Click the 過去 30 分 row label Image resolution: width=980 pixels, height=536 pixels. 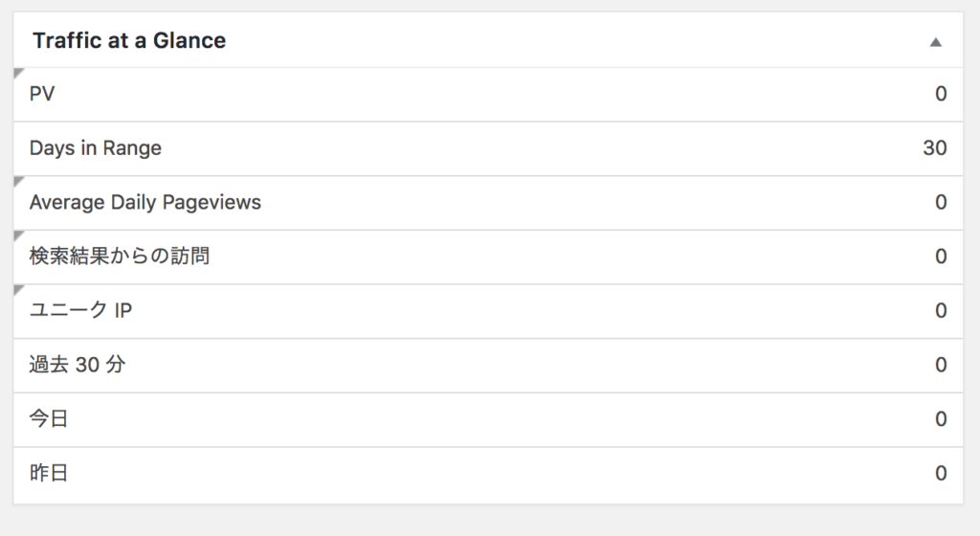pos(77,365)
